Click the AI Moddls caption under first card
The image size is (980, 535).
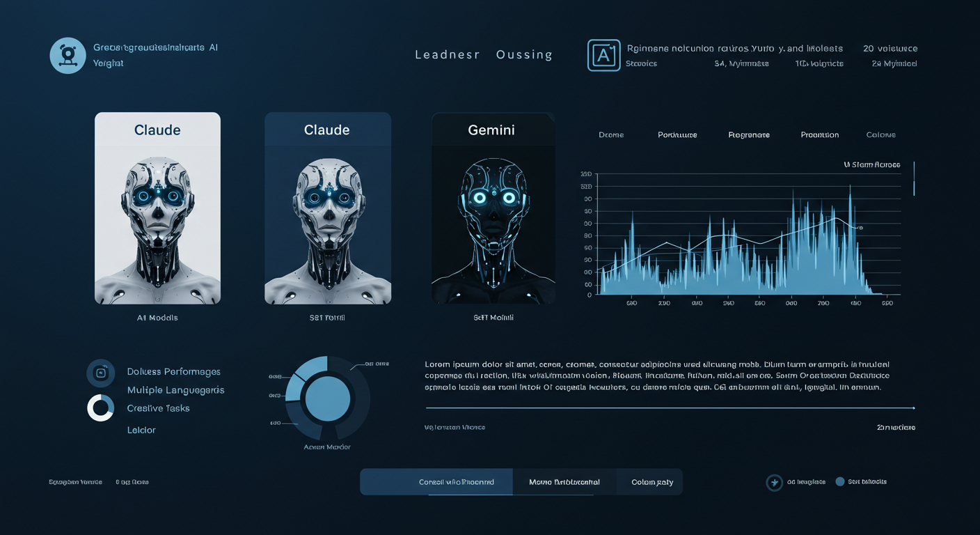pos(157,318)
